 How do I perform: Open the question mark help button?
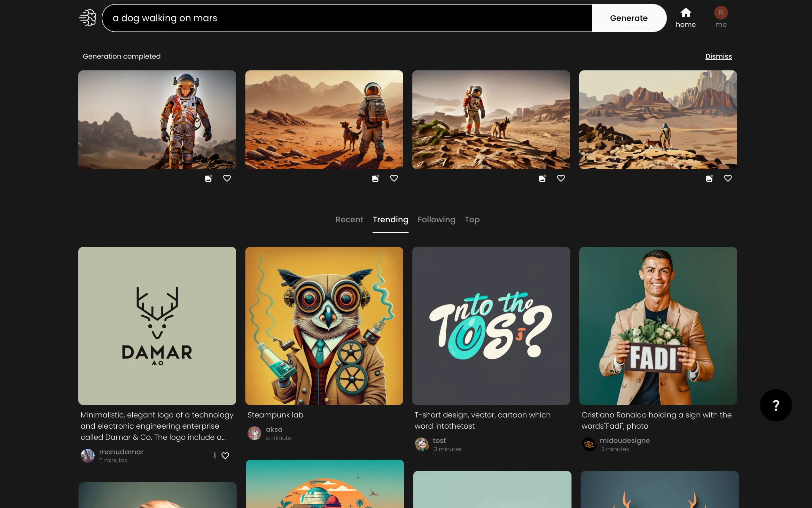(x=776, y=405)
